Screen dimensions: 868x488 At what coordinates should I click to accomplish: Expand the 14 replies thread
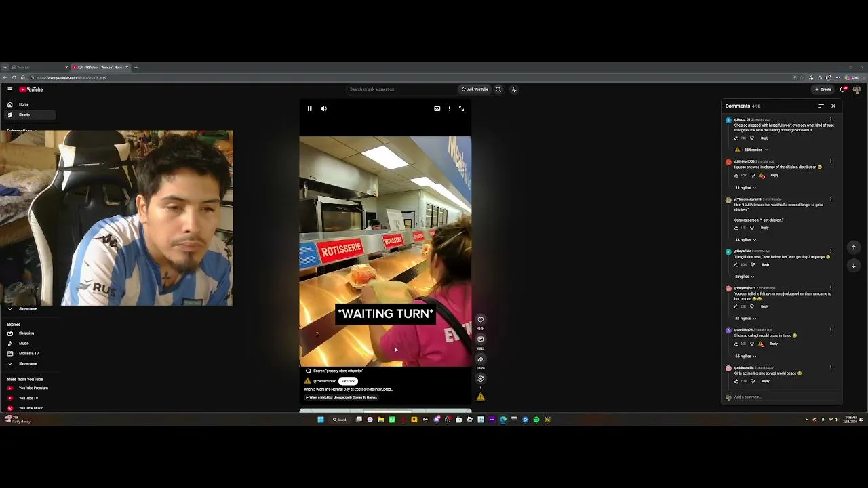[745, 240]
